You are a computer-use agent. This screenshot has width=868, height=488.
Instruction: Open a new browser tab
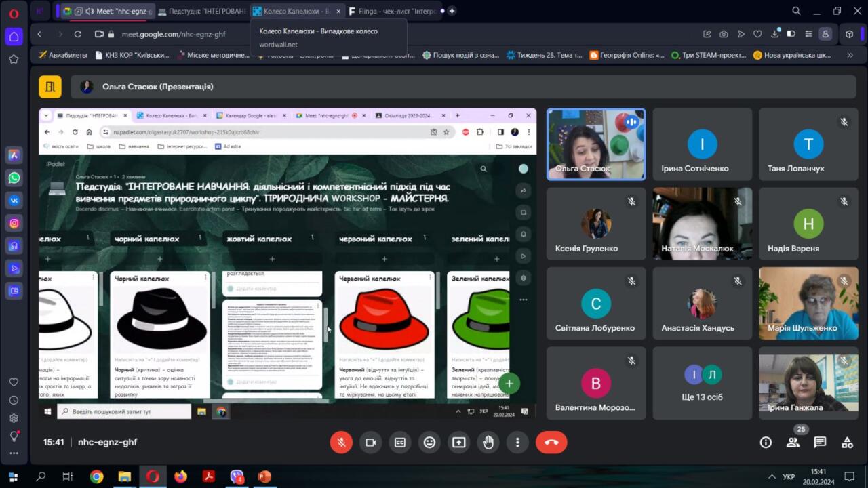tap(452, 11)
